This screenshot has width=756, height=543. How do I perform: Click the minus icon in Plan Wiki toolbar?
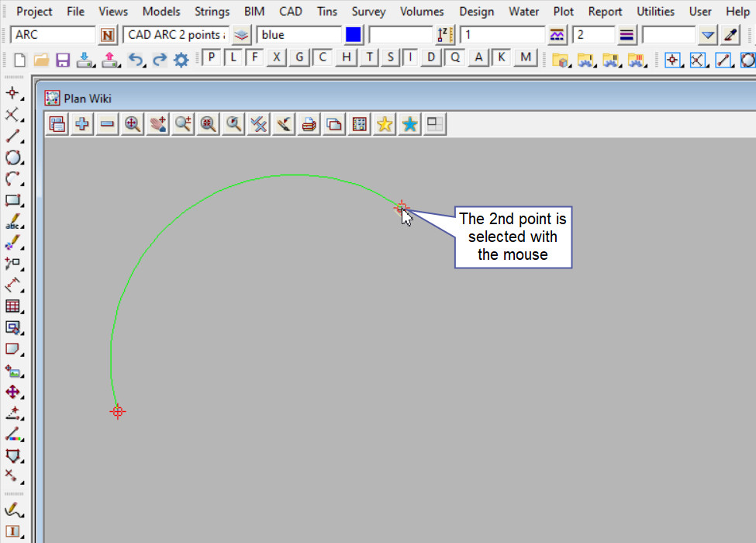click(107, 124)
